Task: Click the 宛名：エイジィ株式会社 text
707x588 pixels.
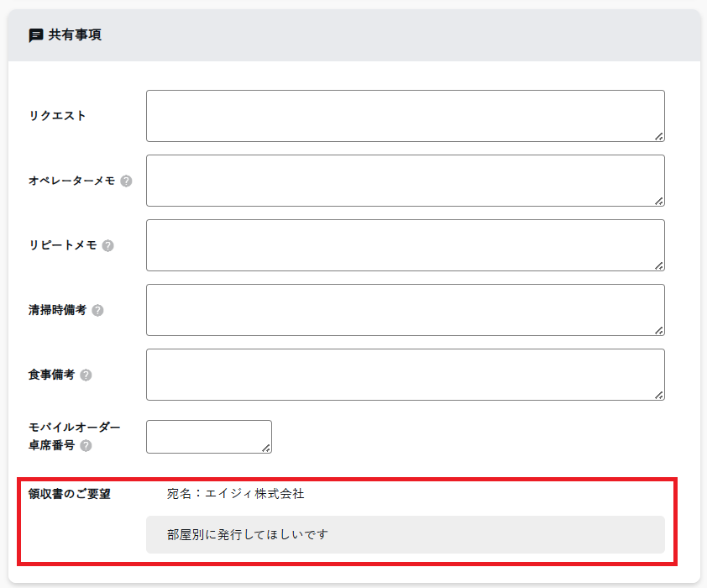Action: pos(235,494)
